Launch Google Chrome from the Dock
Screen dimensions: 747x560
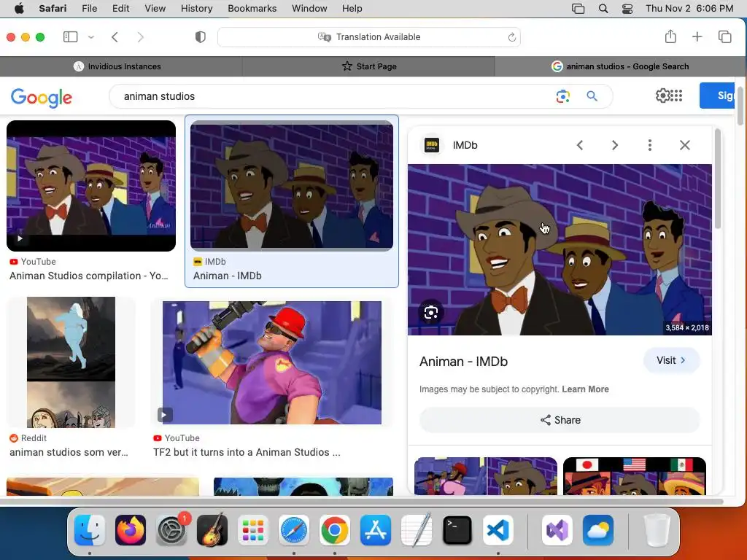tap(334, 530)
